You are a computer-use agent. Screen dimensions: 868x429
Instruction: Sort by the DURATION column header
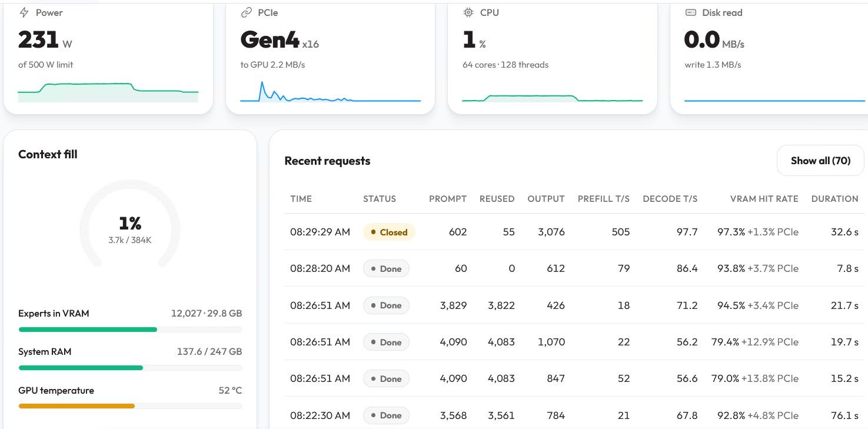pos(835,199)
